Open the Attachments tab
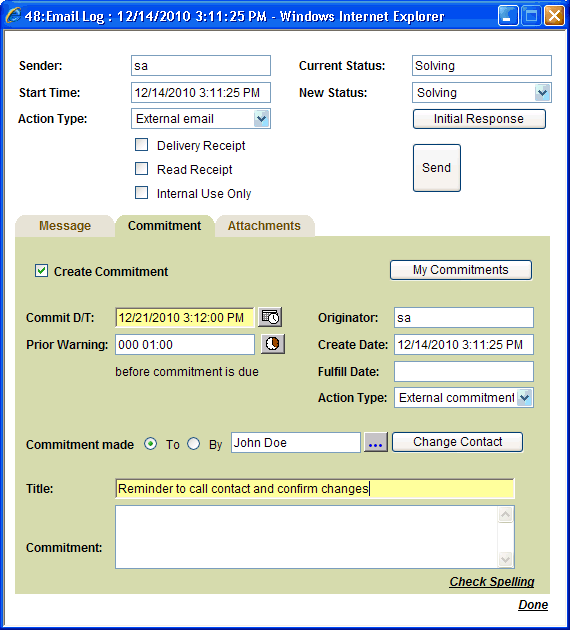This screenshot has height=630, width=570. pos(264,226)
